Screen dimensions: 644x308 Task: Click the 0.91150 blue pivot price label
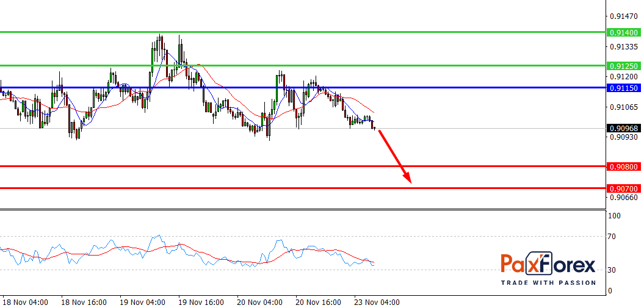coord(623,88)
